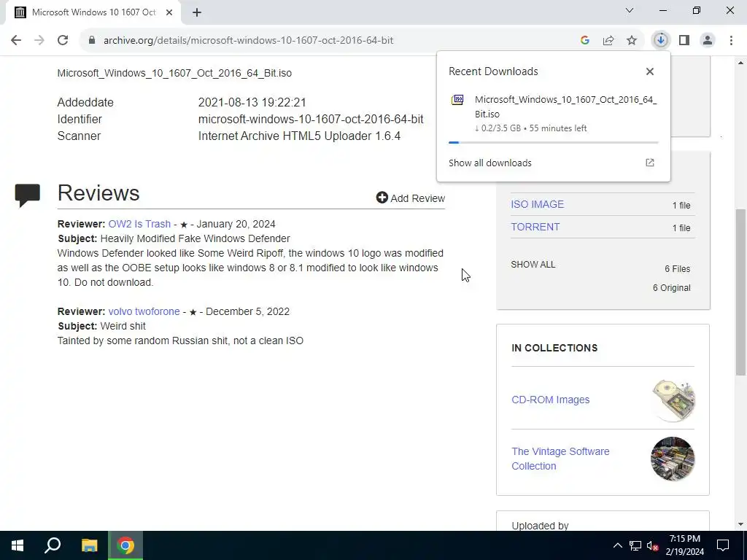The image size is (747, 560).
Task: Click the network tray icon
Action: (635, 545)
